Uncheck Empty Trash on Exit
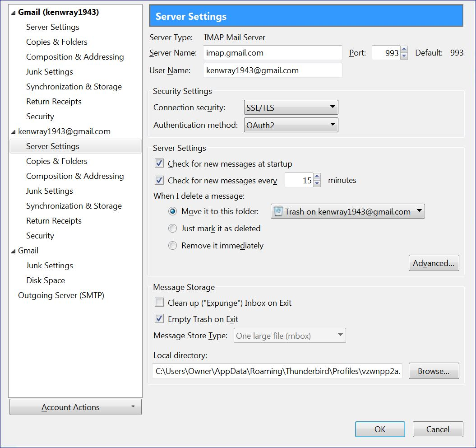476x448 pixels. click(159, 319)
